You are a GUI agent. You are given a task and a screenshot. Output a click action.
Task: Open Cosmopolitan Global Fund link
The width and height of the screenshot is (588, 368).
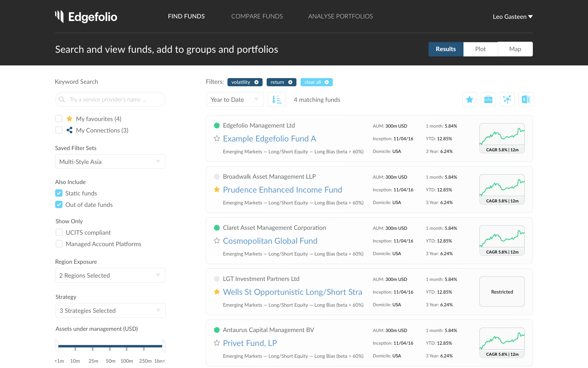coord(270,241)
